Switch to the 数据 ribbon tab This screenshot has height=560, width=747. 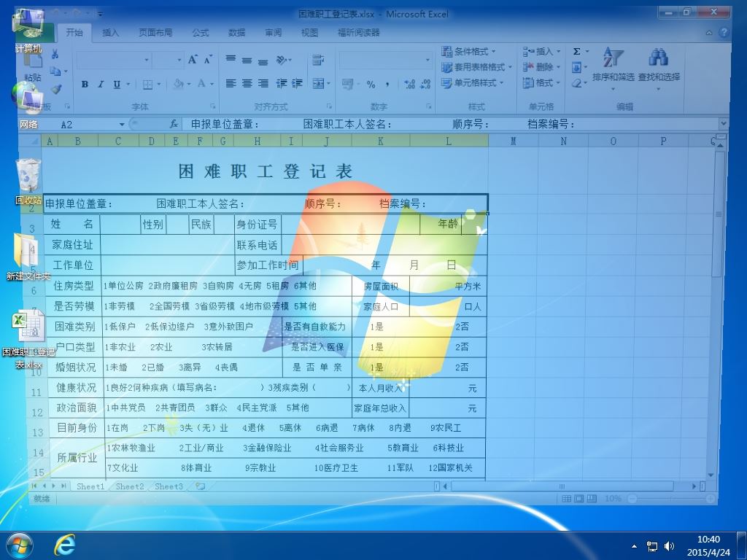click(237, 32)
